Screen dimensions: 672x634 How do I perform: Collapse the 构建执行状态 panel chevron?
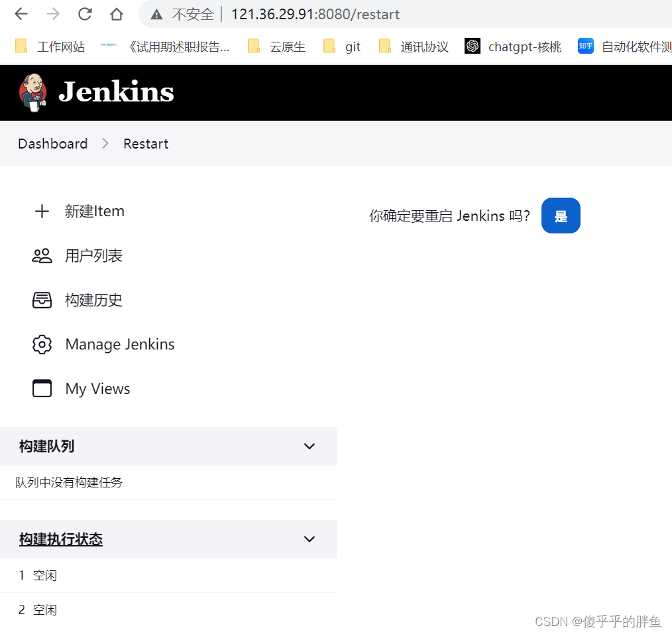tap(309, 539)
